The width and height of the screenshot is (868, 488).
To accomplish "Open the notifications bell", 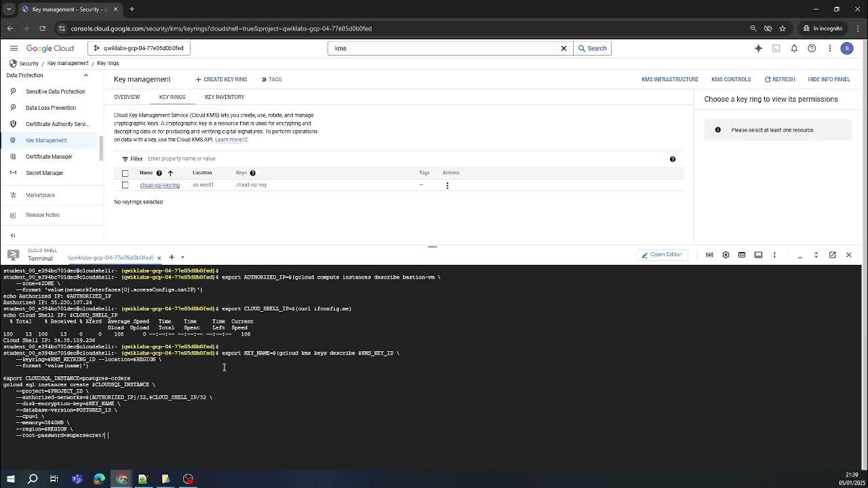I will 794,48.
